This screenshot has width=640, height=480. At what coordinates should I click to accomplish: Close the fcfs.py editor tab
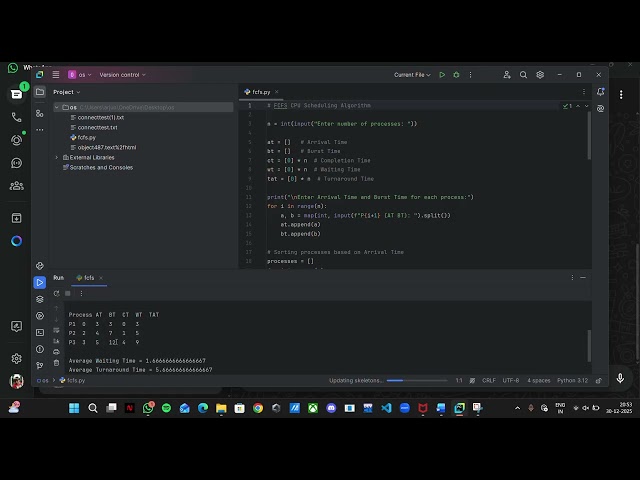pos(277,92)
